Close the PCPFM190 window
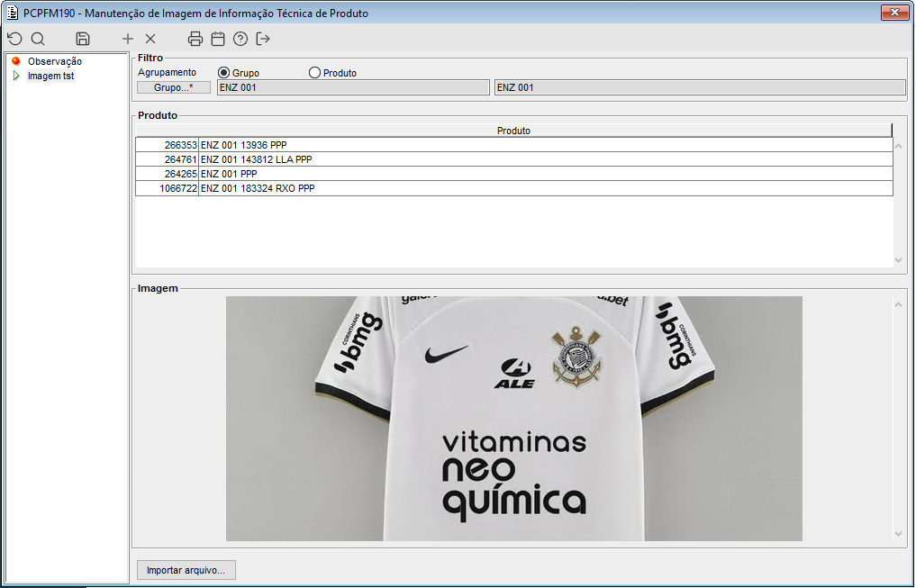 (894, 13)
